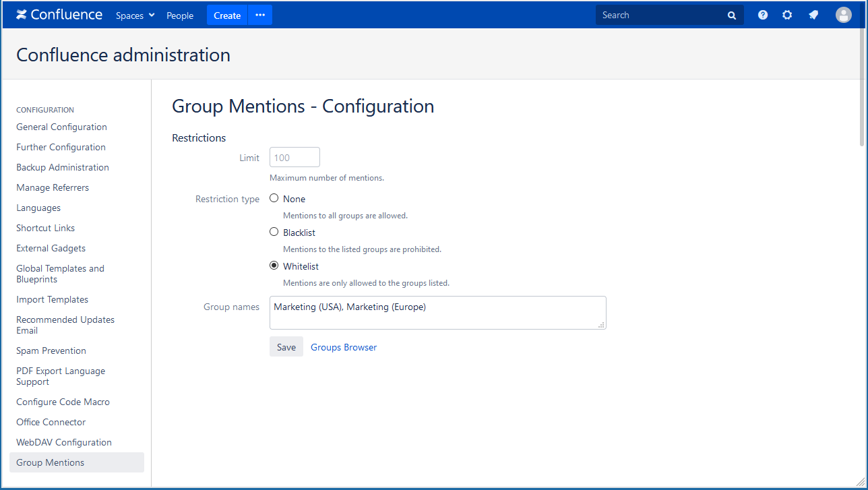Open Further Configuration in sidebar
Screen dimensions: 868x490
pyautogui.click(x=61, y=147)
